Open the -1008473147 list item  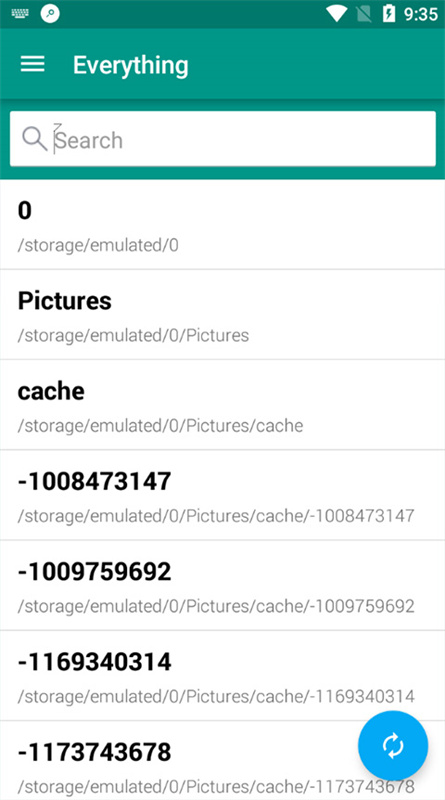point(222,495)
